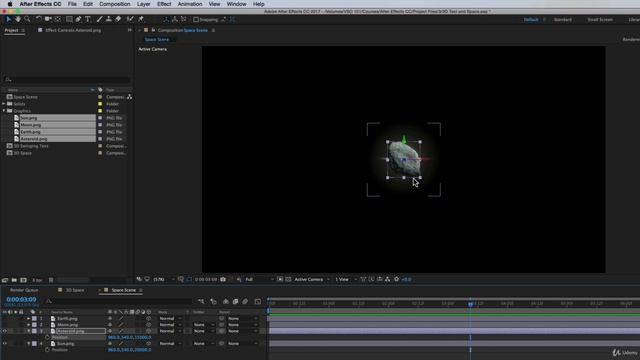The width and height of the screenshot is (640, 360).
Task: Click the Space Scene breadcrumb in viewer
Action: pos(157,40)
